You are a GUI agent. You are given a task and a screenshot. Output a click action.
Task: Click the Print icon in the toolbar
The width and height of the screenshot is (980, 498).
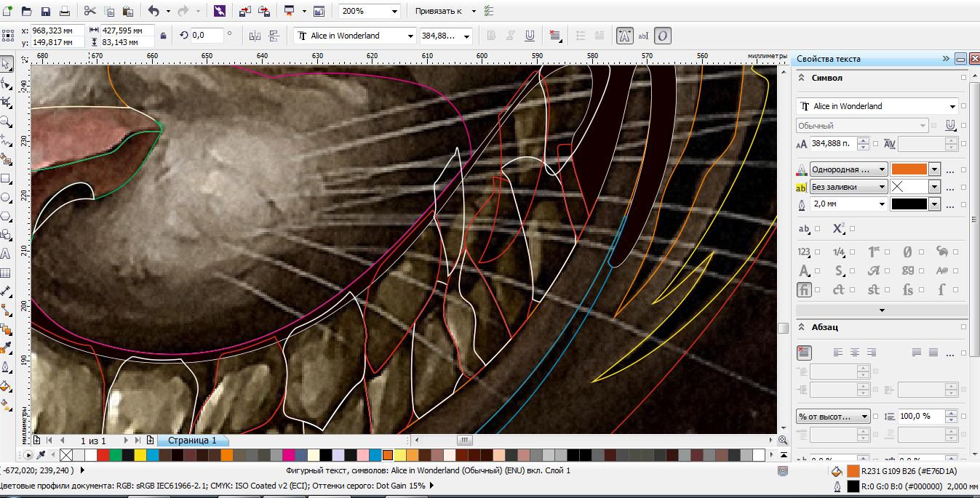point(64,11)
